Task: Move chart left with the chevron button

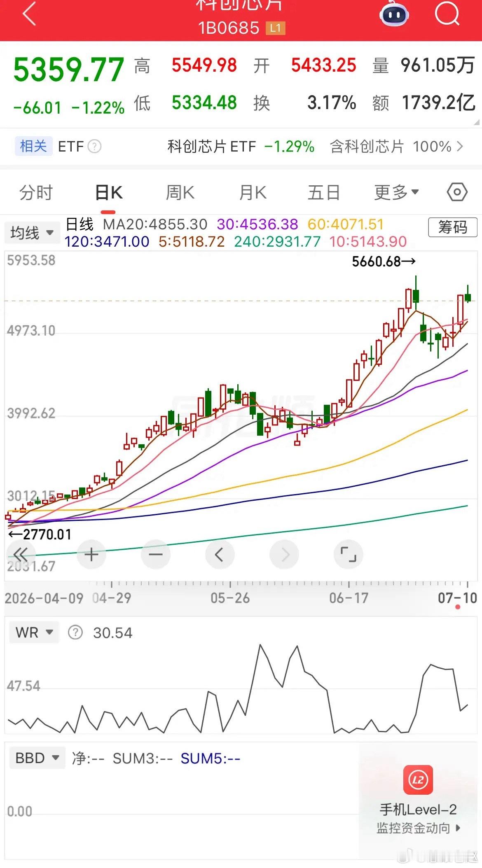Action: pos(220,555)
